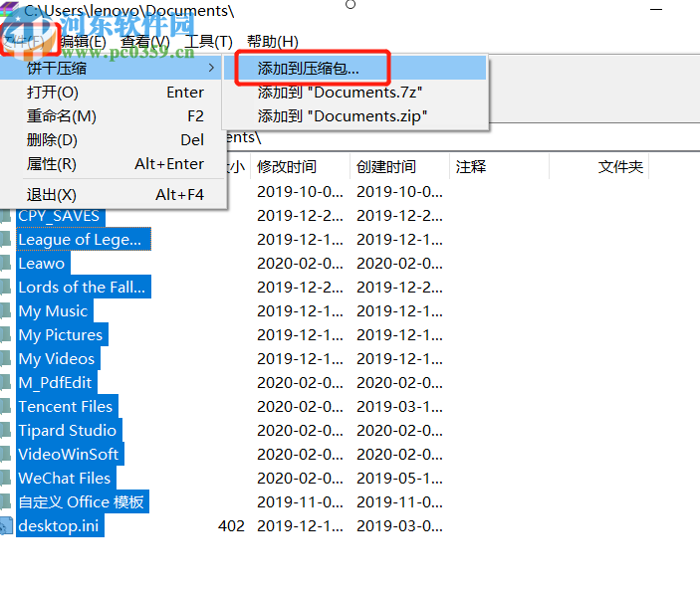
Task: Click folder icon beside M_PdfEdit
Action: pyautogui.click(x=6, y=382)
